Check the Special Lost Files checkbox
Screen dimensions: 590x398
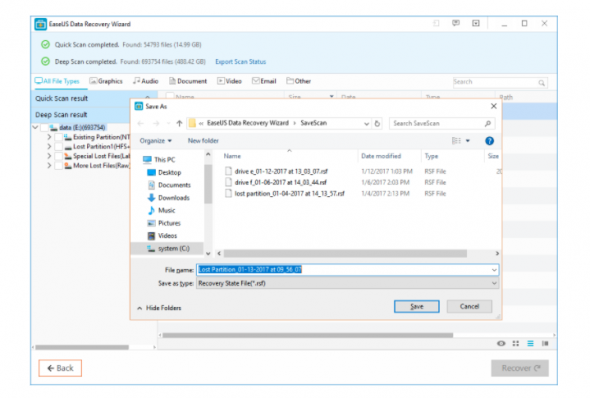[58, 156]
